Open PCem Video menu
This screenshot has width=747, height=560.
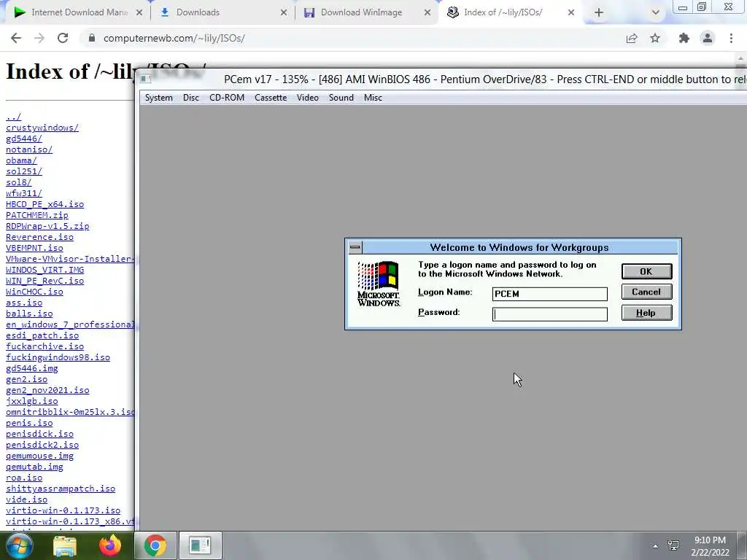pos(307,98)
